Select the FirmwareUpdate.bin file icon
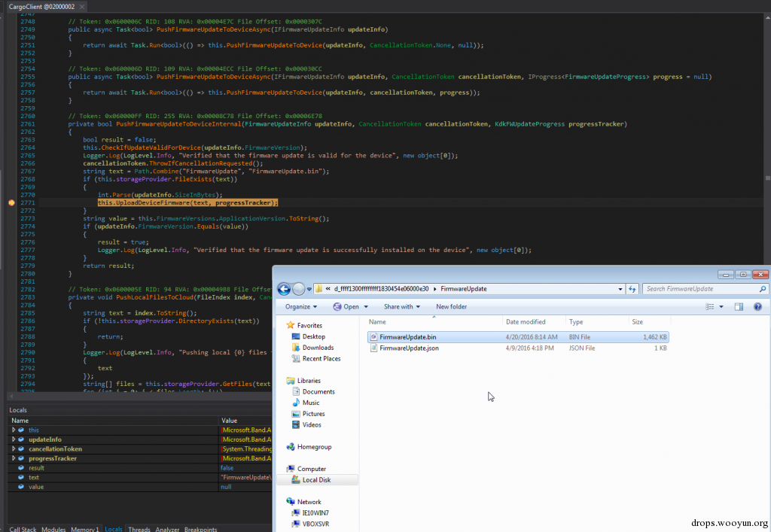This screenshot has width=771, height=532. pos(373,337)
